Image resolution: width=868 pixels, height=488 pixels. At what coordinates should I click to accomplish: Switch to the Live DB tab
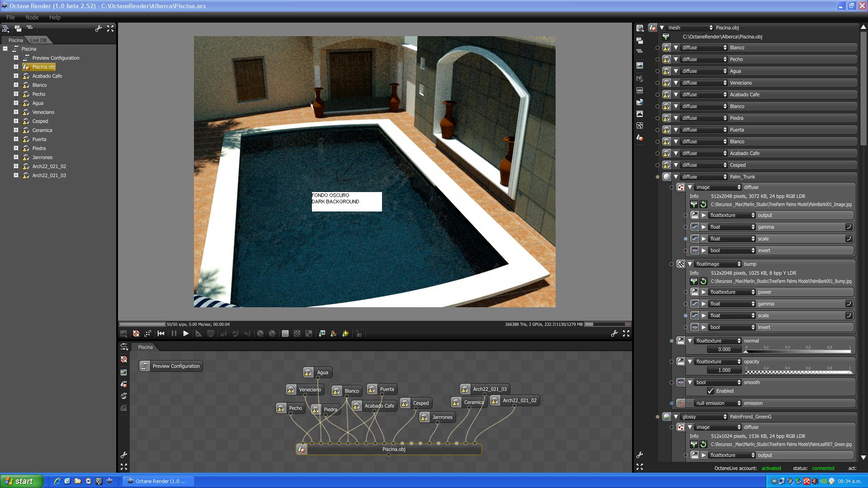38,40
